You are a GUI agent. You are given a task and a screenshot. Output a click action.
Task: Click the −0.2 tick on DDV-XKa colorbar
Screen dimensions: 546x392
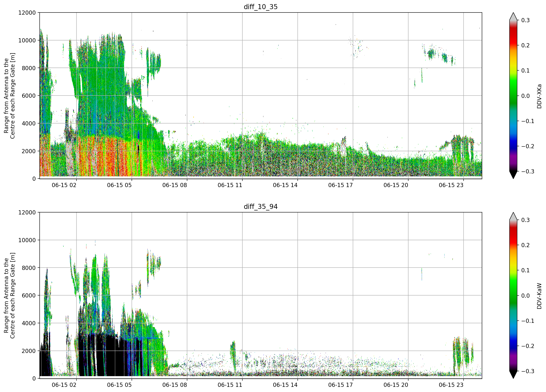pos(528,146)
